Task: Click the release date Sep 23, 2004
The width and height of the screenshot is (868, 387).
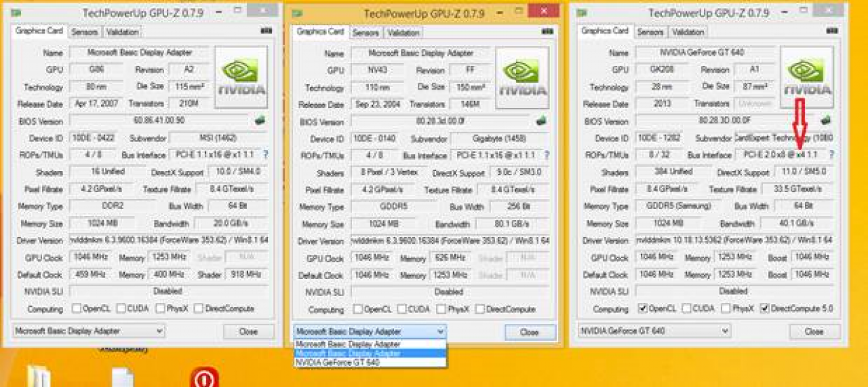Action: click(x=378, y=105)
